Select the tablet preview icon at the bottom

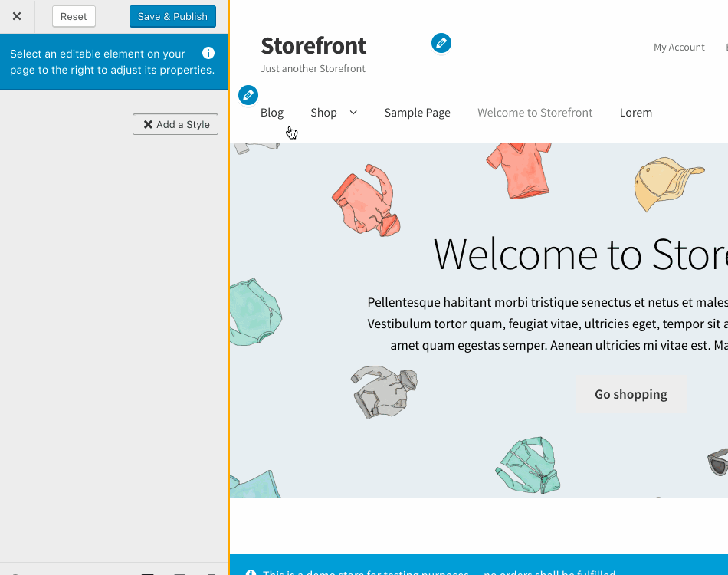179,573
